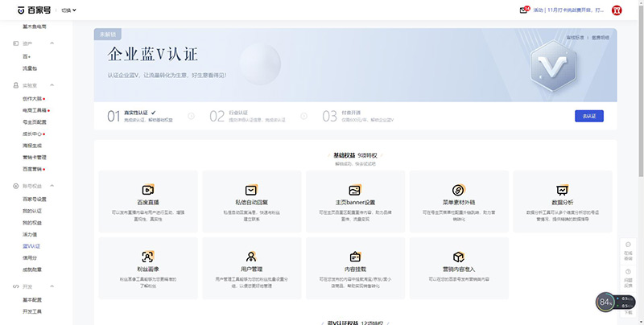Click the 84% circular speed widget

[x=605, y=302]
